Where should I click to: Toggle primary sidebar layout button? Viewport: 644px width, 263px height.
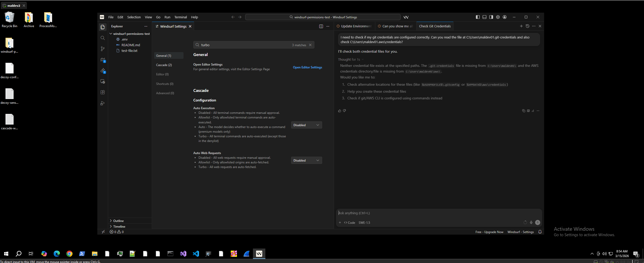(478, 17)
